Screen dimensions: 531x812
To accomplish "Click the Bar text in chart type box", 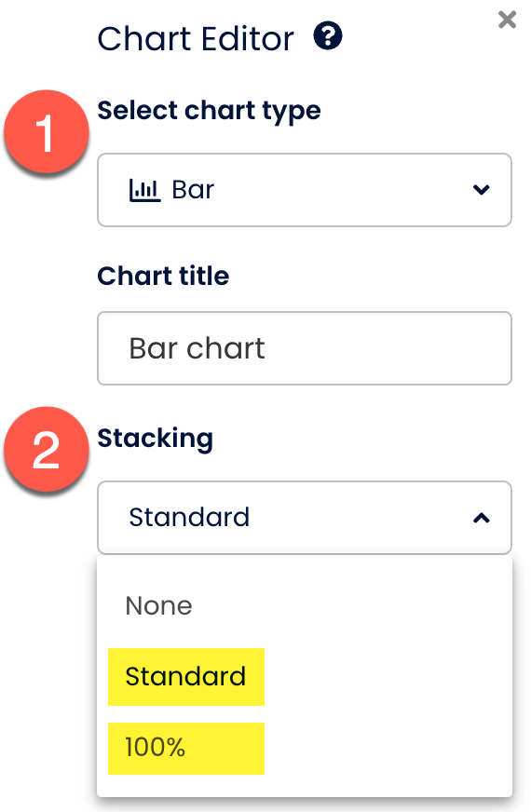I will click(x=193, y=190).
